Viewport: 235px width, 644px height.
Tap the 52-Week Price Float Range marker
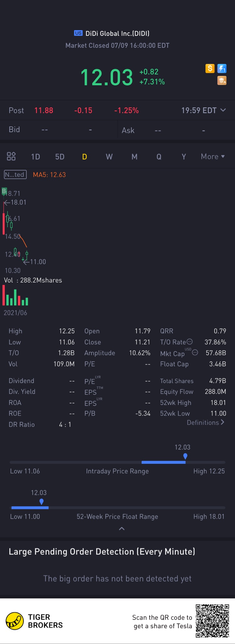[41, 502]
